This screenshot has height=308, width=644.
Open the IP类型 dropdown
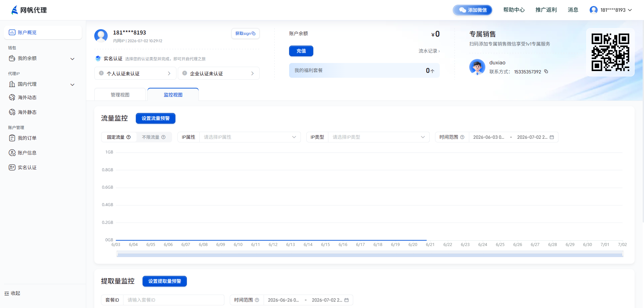point(379,137)
